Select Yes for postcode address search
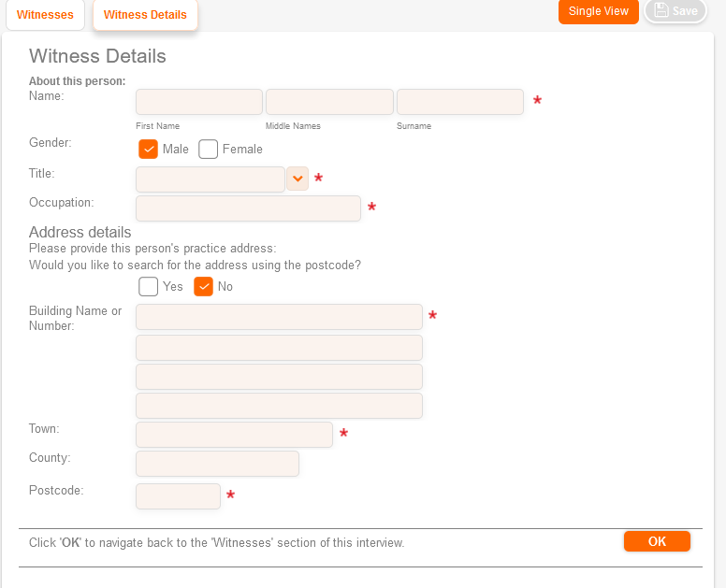This screenshot has height=588, width=726. coord(148,286)
